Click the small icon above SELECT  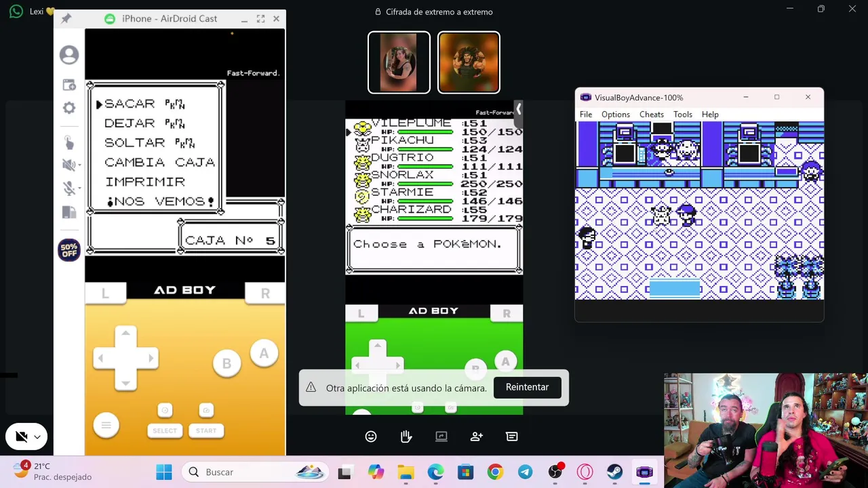pyautogui.click(x=165, y=410)
